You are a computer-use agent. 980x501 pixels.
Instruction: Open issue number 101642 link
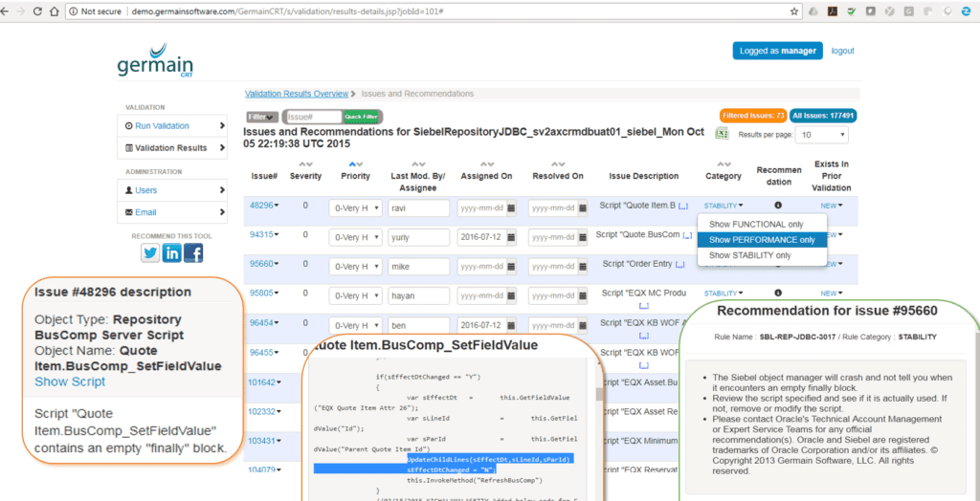coord(262,381)
